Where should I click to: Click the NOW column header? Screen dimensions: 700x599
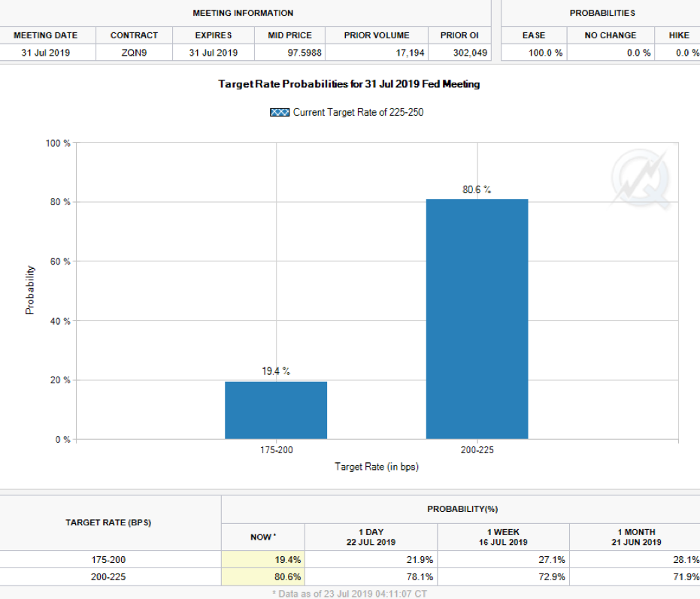pyautogui.click(x=263, y=537)
